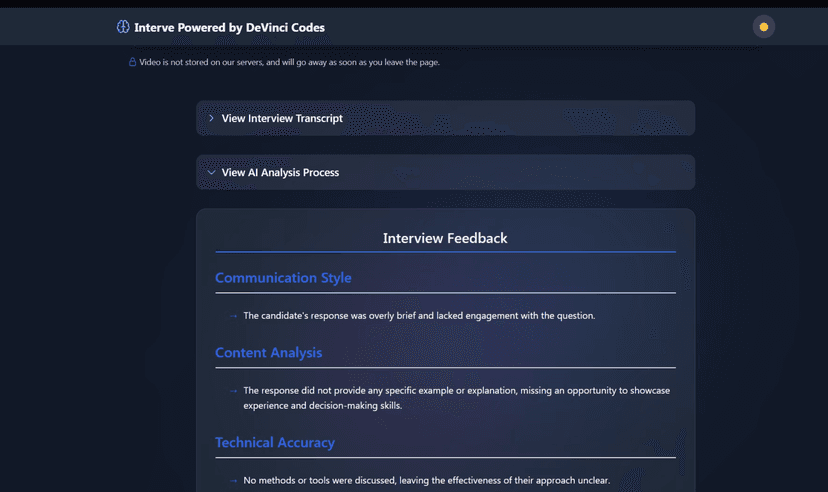Screen dimensions: 828x492
Task: Click the brain logo icon in header
Action: click(x=123, y=27)
